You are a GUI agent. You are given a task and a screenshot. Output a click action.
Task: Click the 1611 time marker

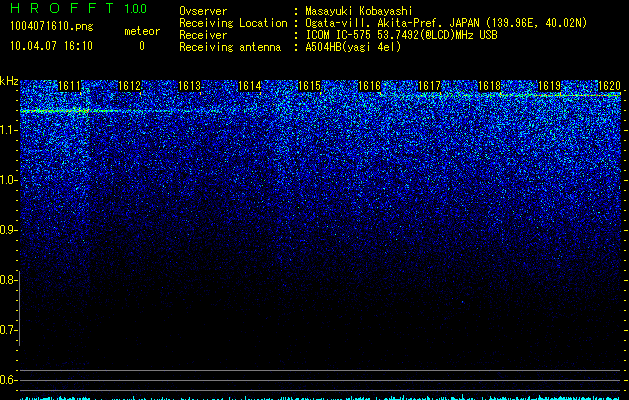pyautogui.click(x=69, y=86)
